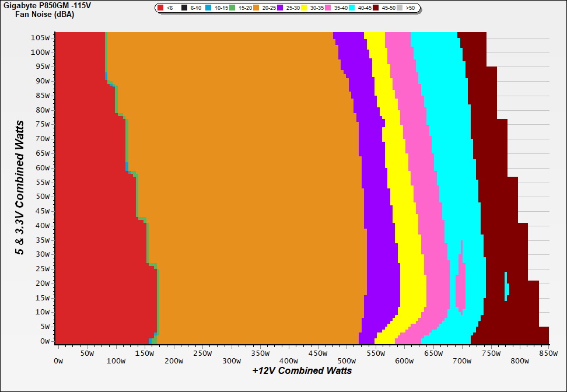Click the 850W label on the horizontal axis
Viewport: 567px width, 392px height.
point(548,361)
